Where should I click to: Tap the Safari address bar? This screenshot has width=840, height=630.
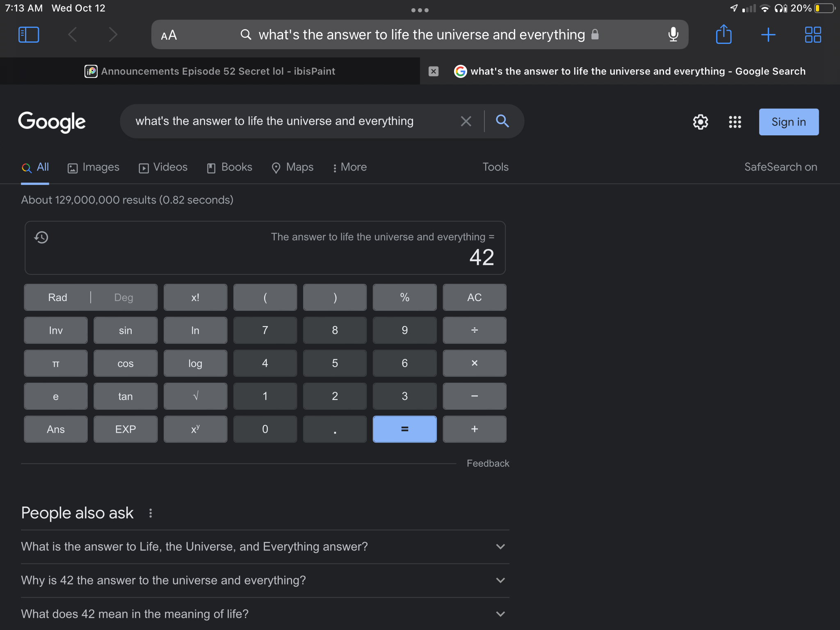pos(420,35)
